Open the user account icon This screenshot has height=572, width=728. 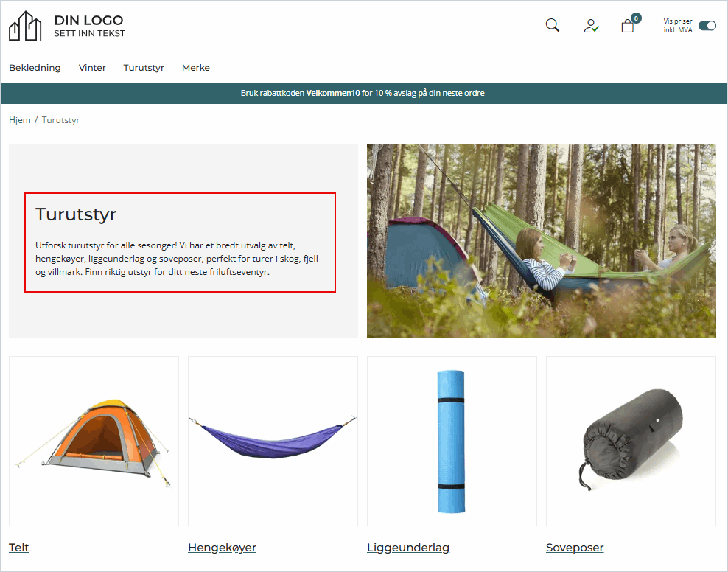coord(591,26)
